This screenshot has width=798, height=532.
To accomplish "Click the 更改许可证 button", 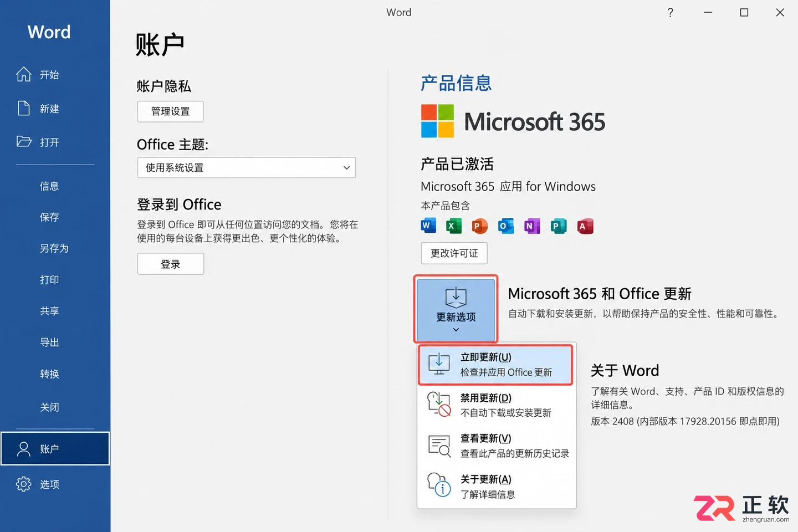I will (x=454, y=253).
